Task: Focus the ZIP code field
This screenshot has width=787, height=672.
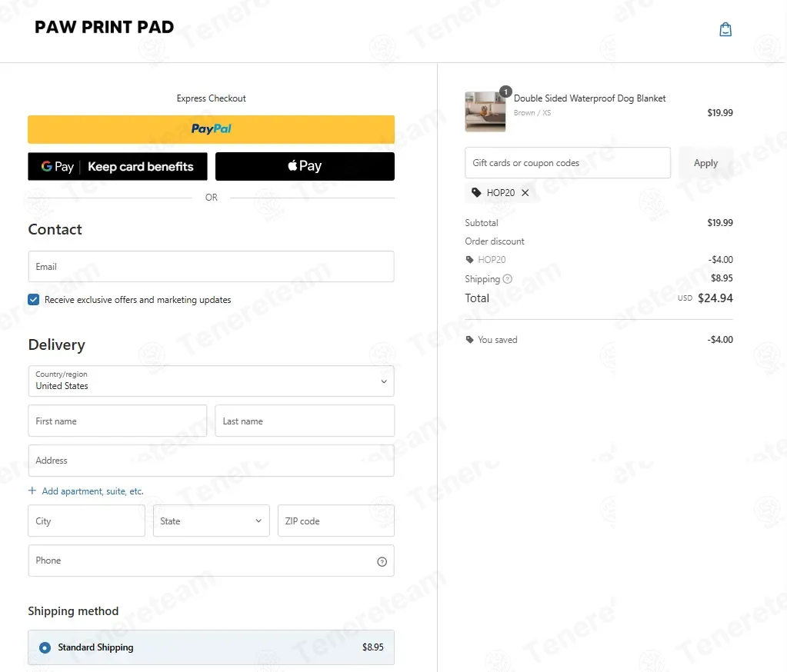Action: (335, 521)
